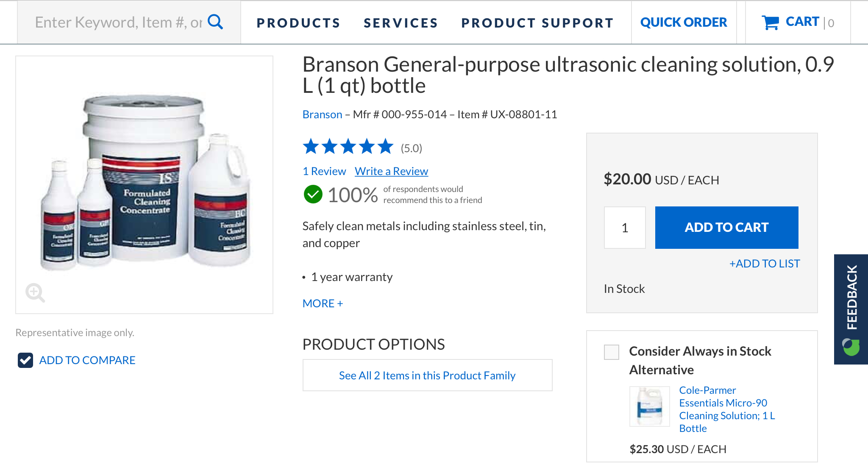Open the Product Support menu
Viewport: 868px width, 476px height.
[537, 23]
